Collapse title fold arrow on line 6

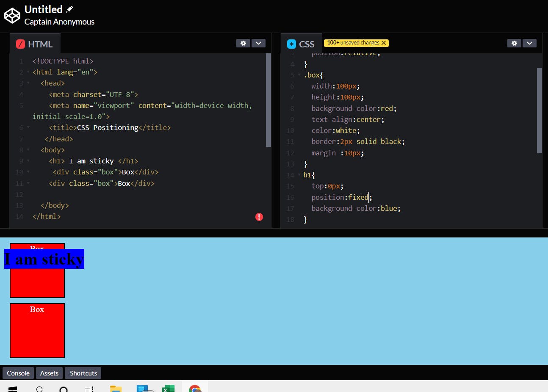(x=28, y=127)
